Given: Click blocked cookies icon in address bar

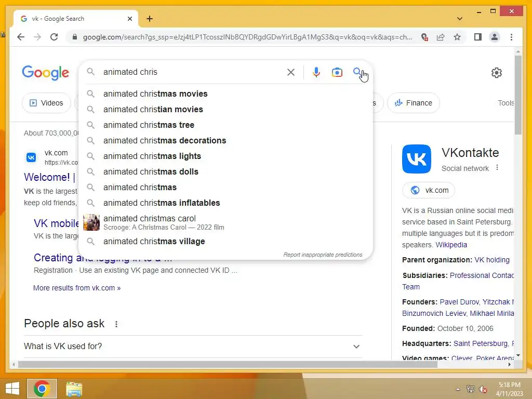Looking at the screenshot, I should 424,37.
